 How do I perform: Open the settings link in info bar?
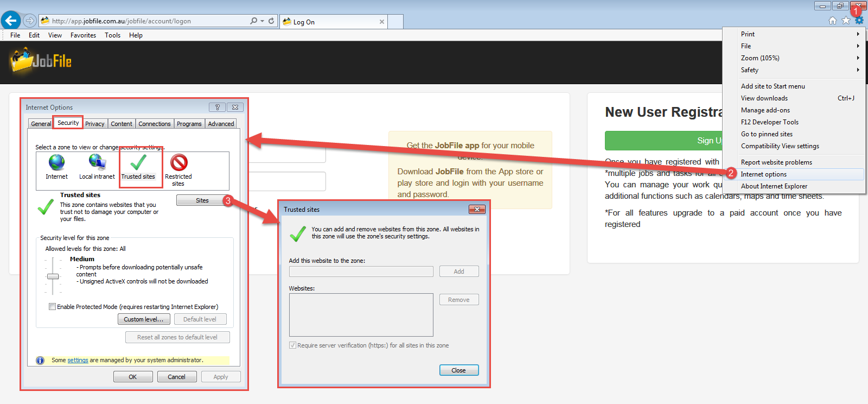78,360
